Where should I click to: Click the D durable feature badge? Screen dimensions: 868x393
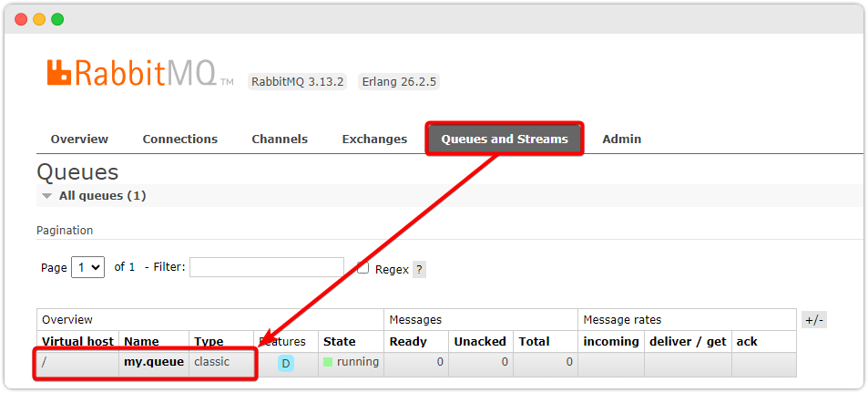tap(286, 364)
